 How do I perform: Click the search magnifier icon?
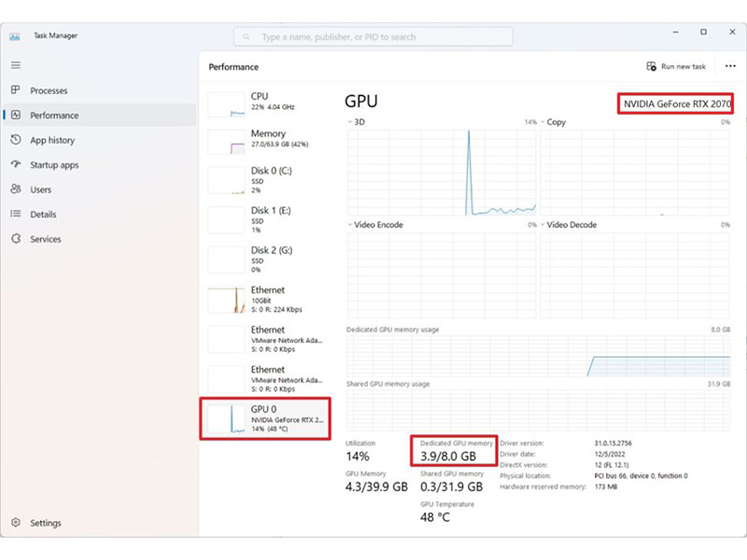tap(247, 36)
